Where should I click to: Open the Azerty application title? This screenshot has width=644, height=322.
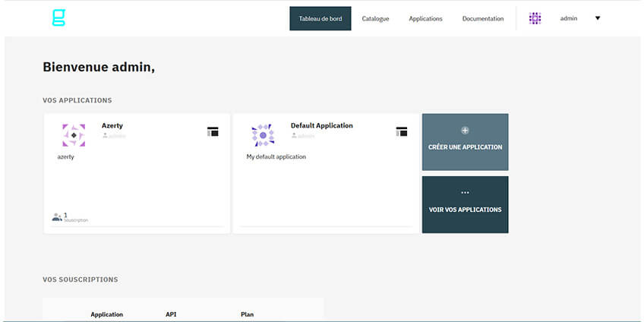click(112, 125)
